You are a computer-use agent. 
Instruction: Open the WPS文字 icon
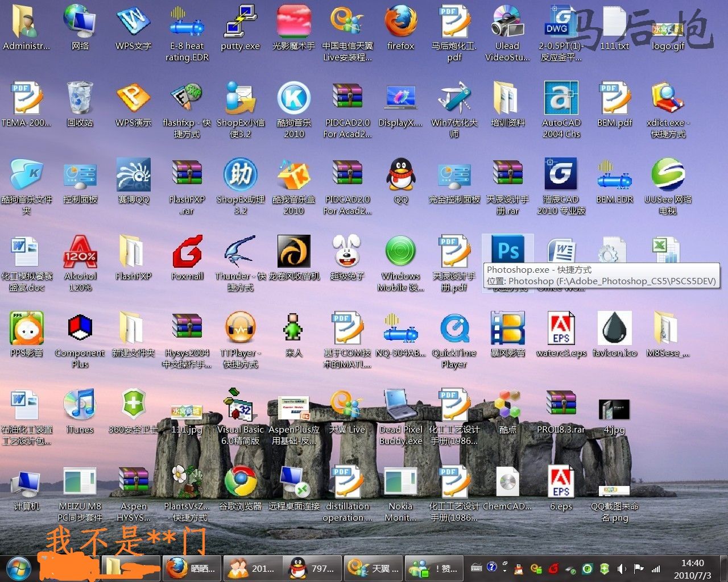(x=134, y=22)
